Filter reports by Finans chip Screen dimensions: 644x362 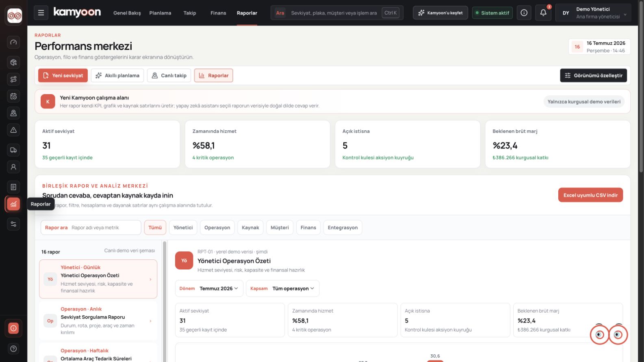pos(308,228)
